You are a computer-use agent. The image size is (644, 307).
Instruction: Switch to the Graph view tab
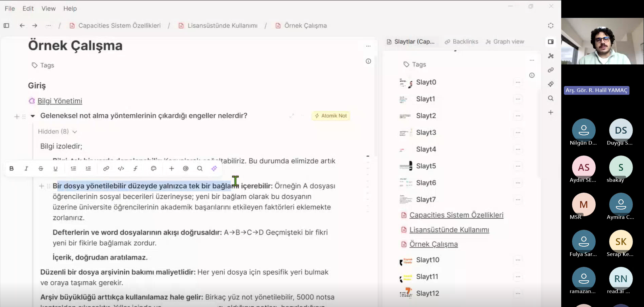point(505,41)
